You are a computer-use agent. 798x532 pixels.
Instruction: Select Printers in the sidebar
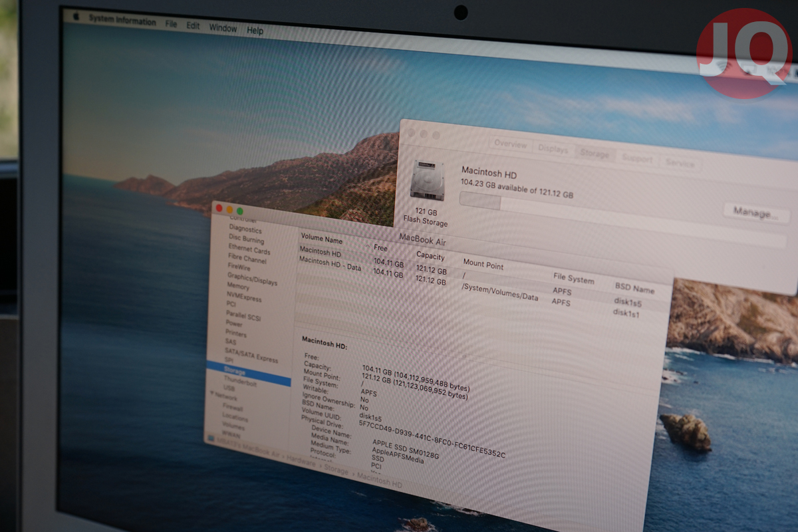(235, 332)
